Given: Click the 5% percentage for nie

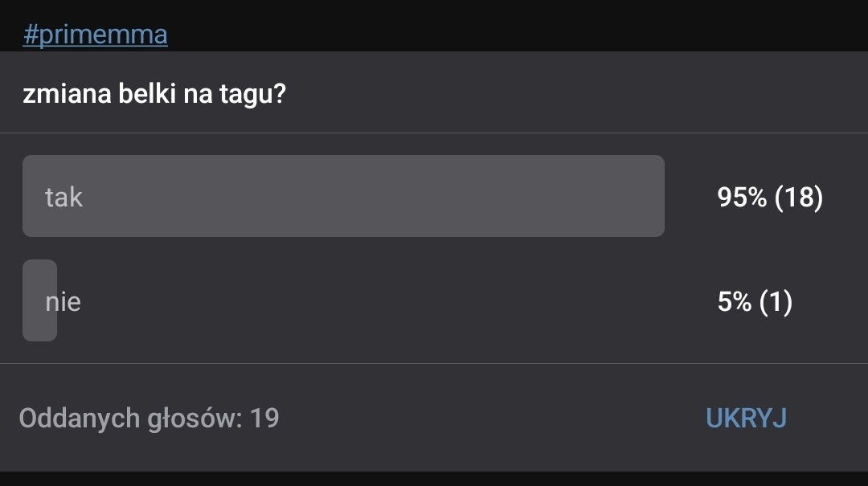Looking at the screenshot, I should (x=735, y=302).
